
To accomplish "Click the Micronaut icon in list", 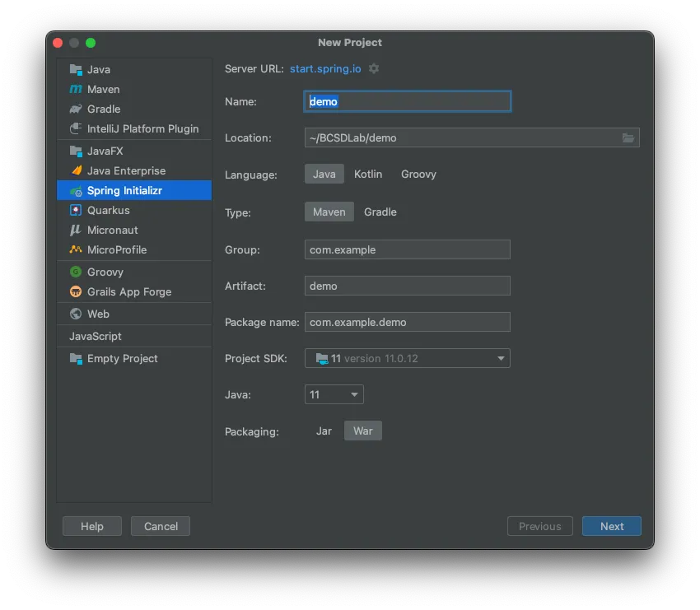I will point(76,230).
